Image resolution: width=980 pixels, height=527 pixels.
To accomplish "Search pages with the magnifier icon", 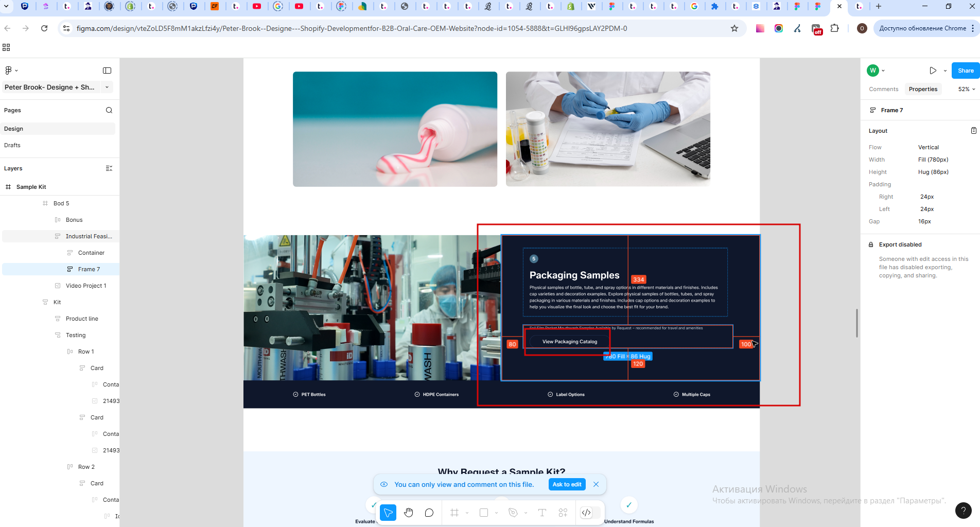I will point(109,110).
